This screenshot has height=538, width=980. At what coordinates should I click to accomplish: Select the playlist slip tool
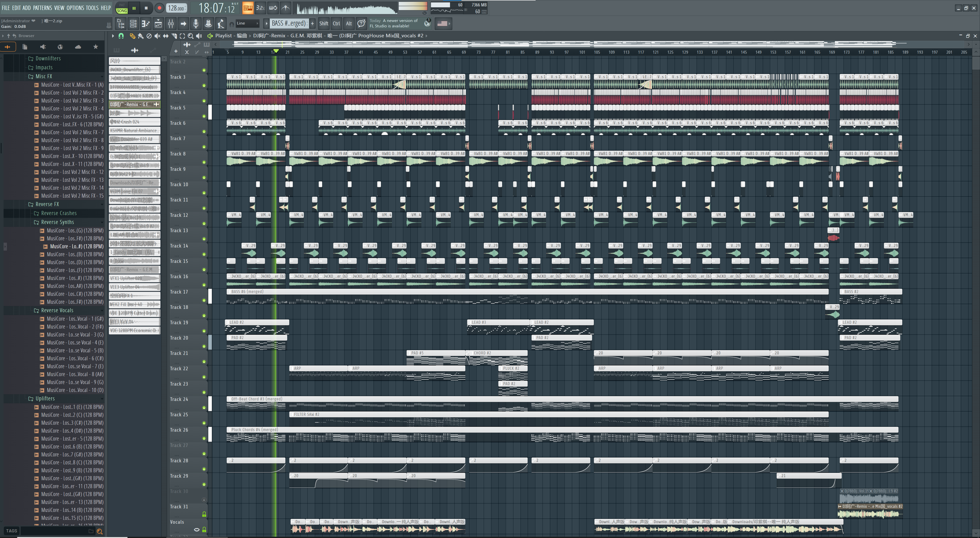click(166, 36)
